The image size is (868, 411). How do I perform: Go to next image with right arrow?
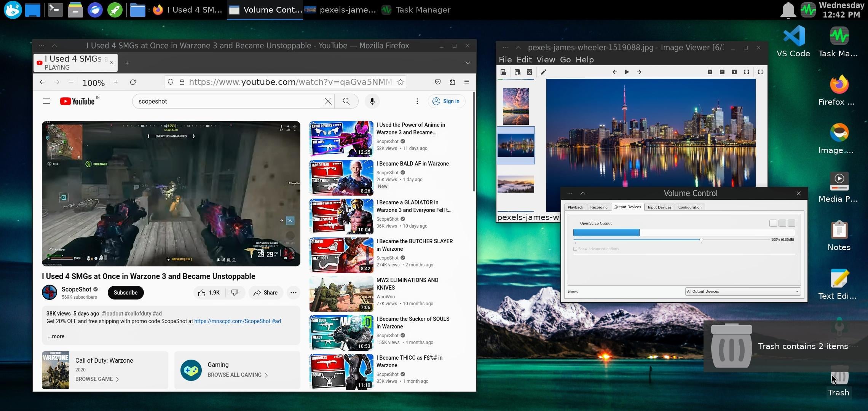click(x=639, y=72)
